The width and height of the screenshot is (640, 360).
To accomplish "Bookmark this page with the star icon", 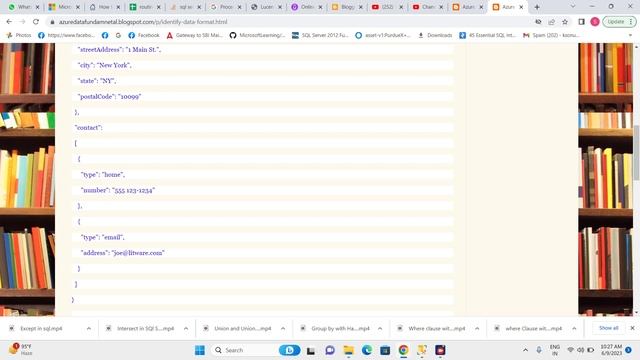I will [x=565, y=22].
